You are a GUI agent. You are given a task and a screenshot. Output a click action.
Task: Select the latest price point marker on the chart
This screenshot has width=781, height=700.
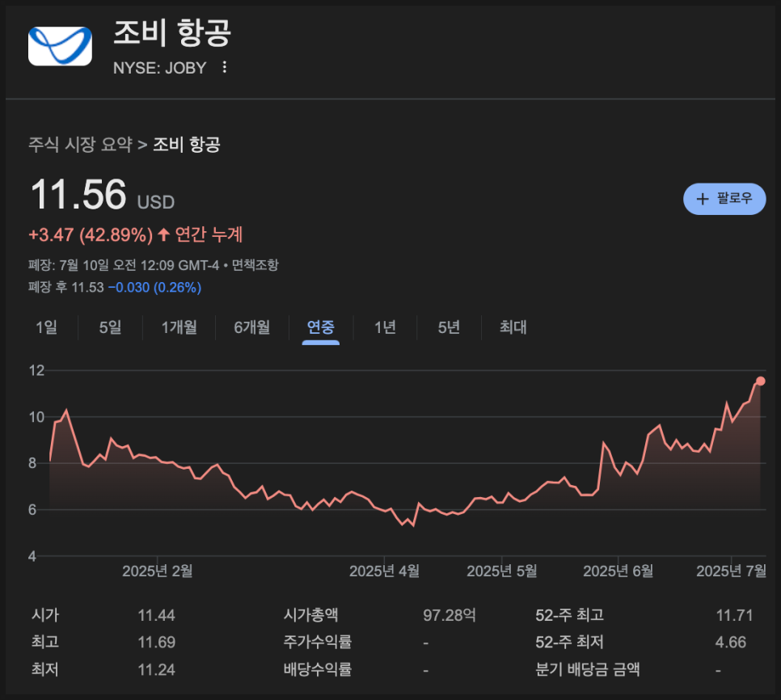pos(761,380)
